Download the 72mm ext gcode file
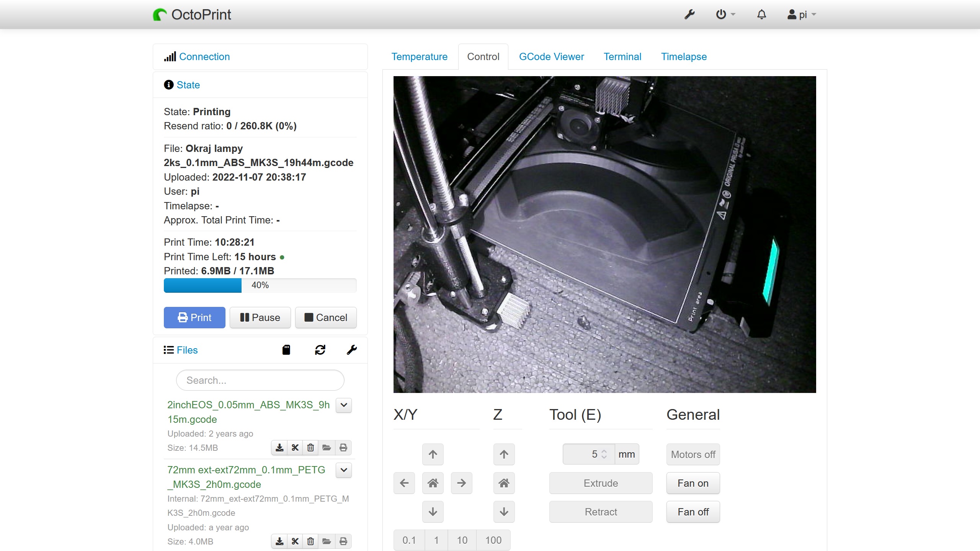The height and width of the screenshot is (551, 980). [x=279, y=541]
